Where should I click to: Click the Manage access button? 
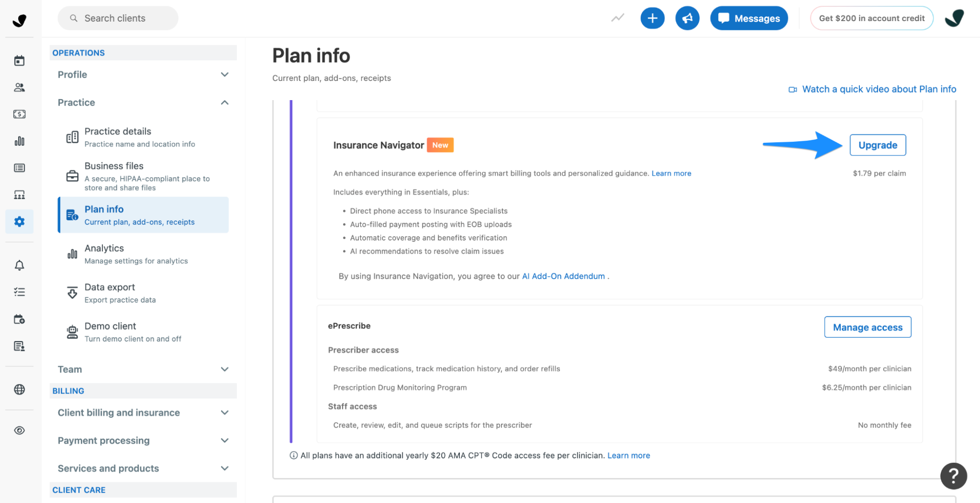click(x=867, y=327)
